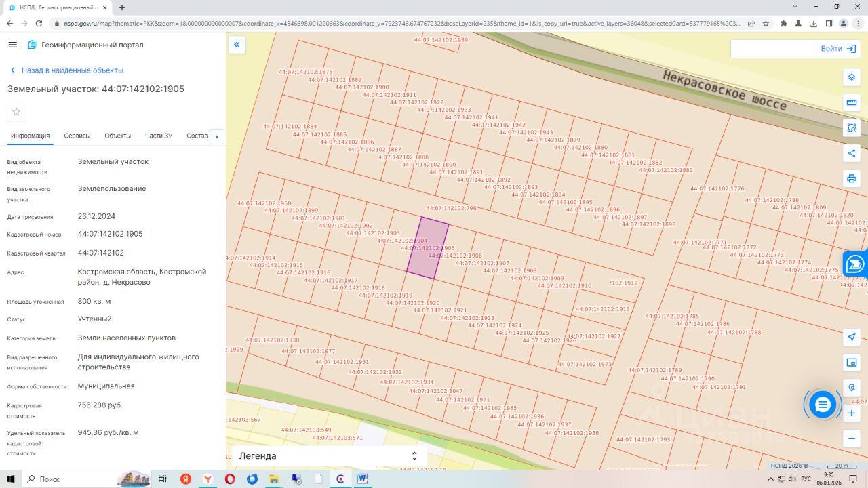The image size is (868, 488).
Task: Open the map layers panel
Action: click(x=852, y=77)
